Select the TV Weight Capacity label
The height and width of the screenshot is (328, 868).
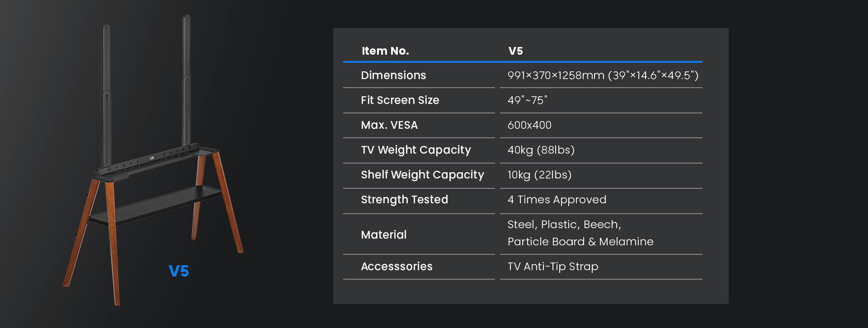(415, 150)
